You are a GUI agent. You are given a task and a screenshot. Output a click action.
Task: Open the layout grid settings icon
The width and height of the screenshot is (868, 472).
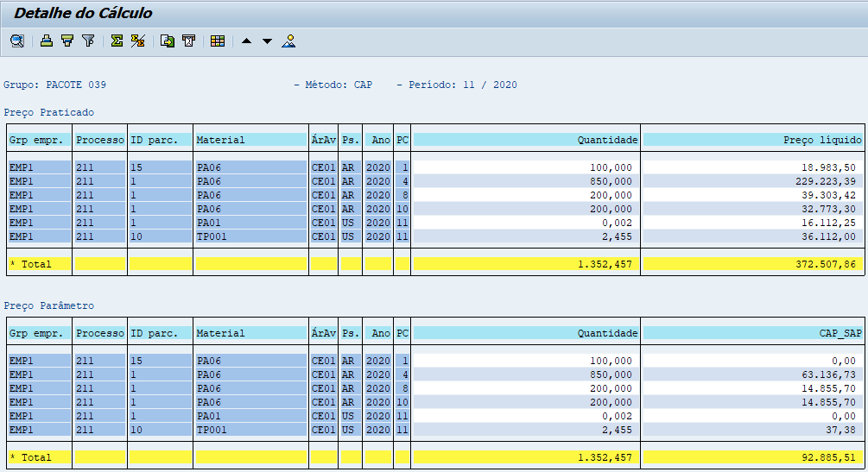coord(217,41)
